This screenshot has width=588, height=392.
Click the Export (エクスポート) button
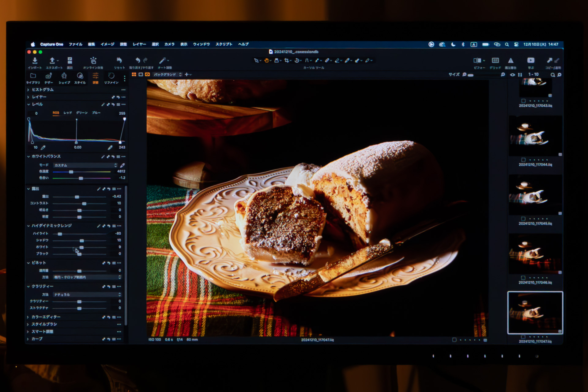click(x=52, y=61)
